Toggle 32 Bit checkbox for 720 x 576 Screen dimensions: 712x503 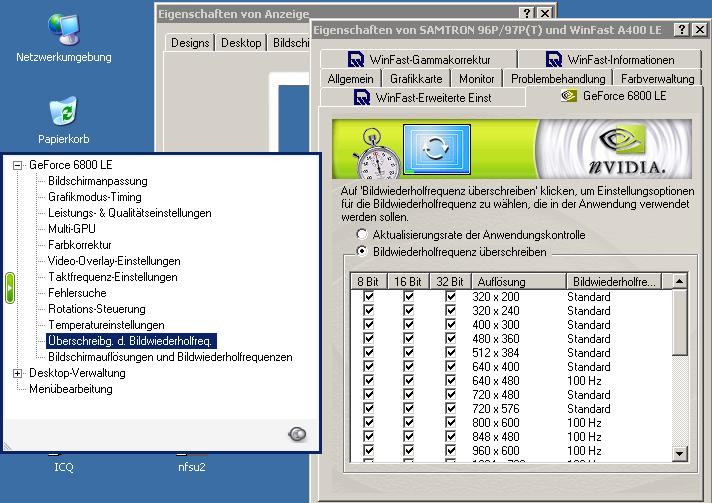pyautogui.click(x=450, y=409)
